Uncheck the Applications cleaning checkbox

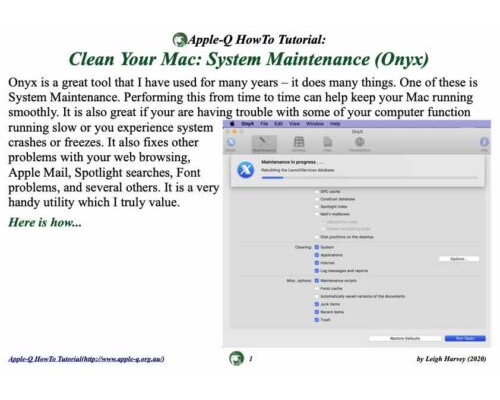click(x=317, y=255)
